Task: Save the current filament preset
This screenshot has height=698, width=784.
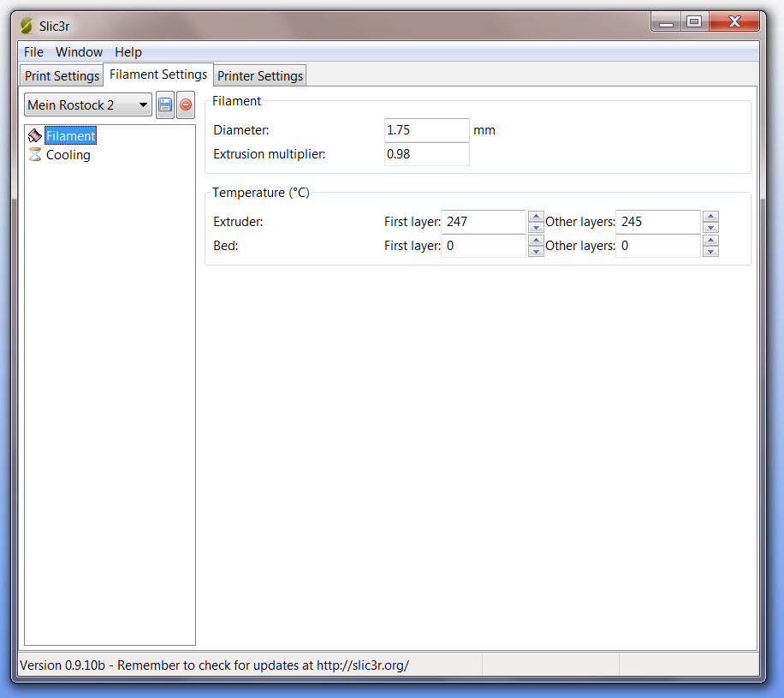Action: click(165, 105)
